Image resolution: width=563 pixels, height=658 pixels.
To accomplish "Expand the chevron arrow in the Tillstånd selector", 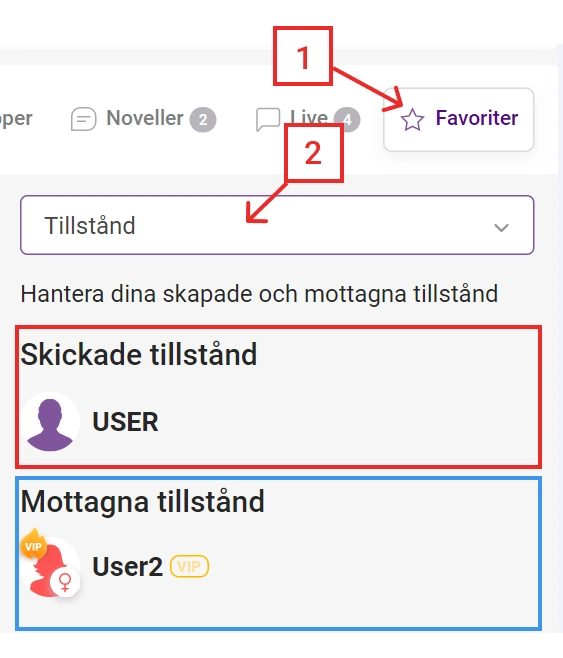I will pos(501,227).
